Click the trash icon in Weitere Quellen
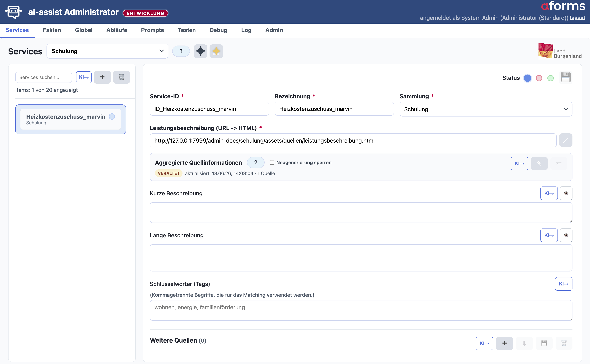The width and height of the screenshot is (590, 364). coord(564,343)
